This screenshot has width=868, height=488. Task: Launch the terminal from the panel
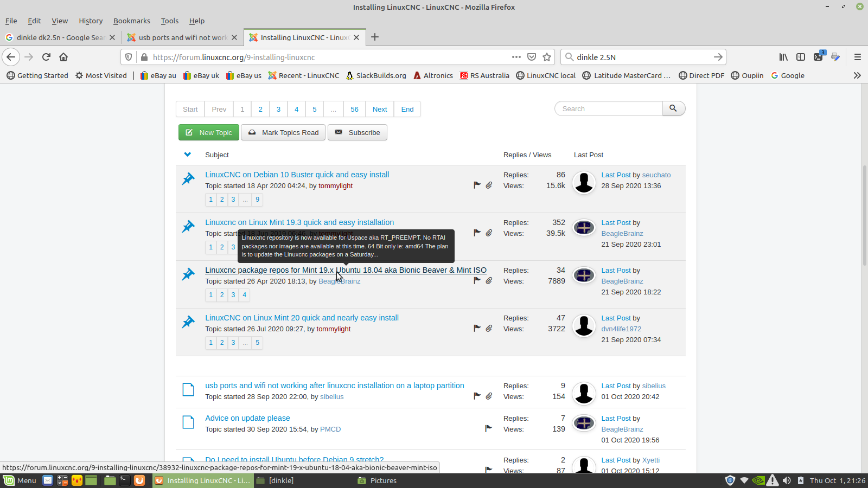(124, 480)
